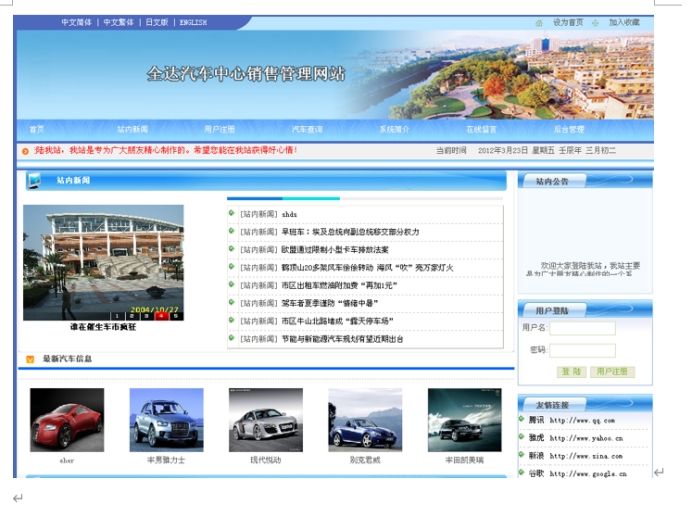Switch language to 日文版

157,22
